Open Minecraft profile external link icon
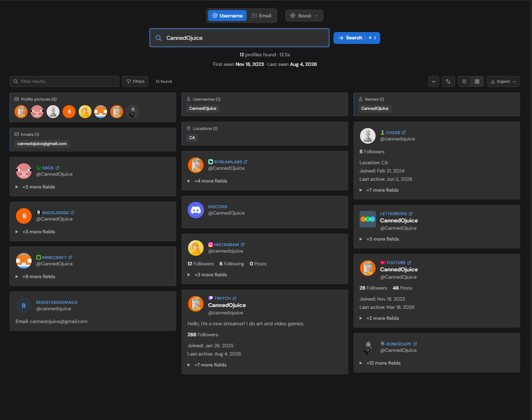 pos(70,257)
